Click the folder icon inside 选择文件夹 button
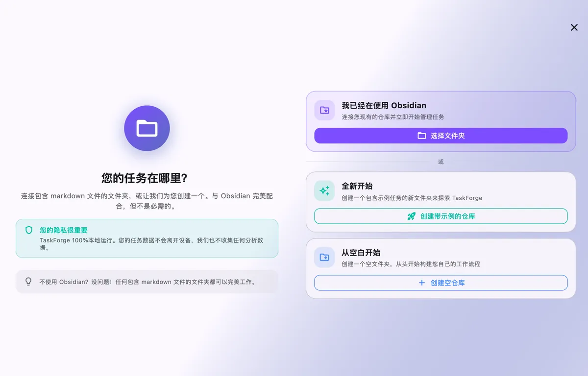Image resolution: width=588 pixels, height=376 pixels. click(421, 136)
